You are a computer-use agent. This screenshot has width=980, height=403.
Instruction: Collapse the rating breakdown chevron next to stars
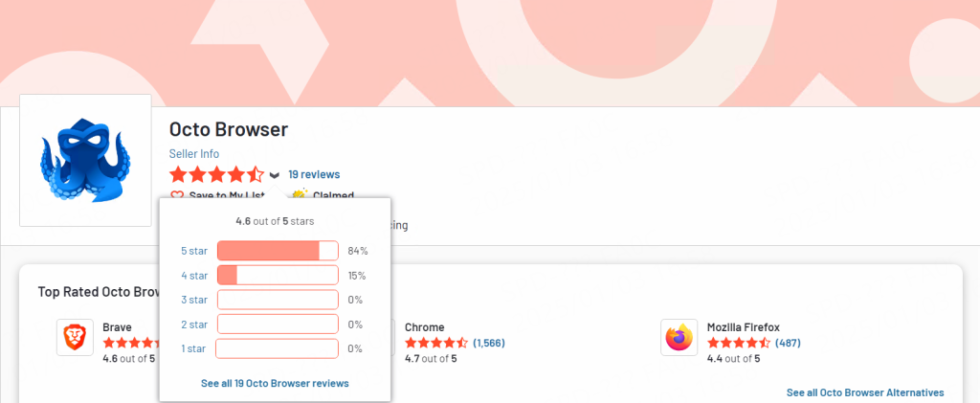275,175
